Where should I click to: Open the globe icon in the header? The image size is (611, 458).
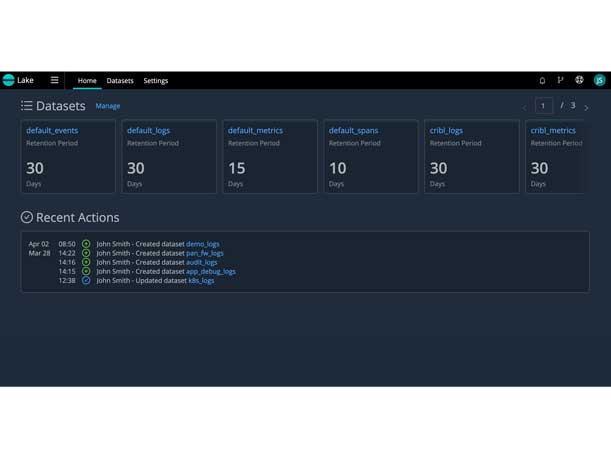coord(579,80)
